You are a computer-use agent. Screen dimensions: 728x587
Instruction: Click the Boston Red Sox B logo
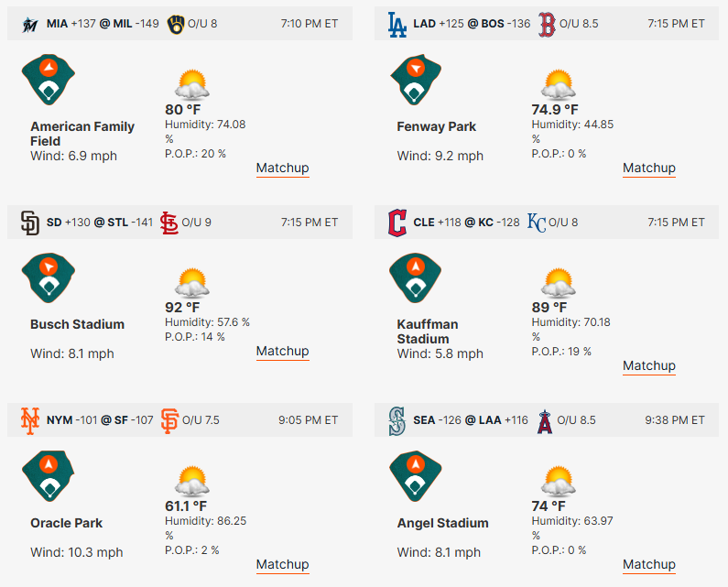[547, 25]
